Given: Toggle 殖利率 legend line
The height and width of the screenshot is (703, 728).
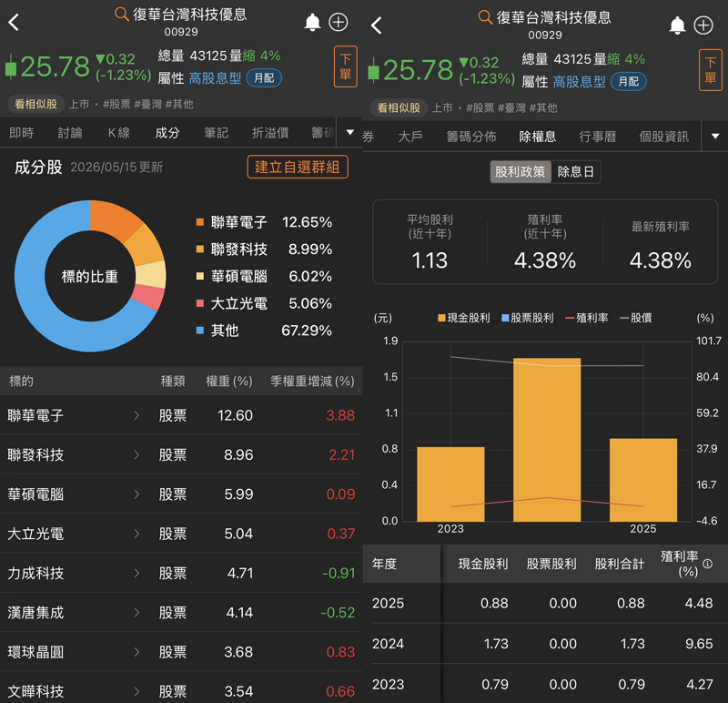Looking at the screenshot, I should point(587,318).
